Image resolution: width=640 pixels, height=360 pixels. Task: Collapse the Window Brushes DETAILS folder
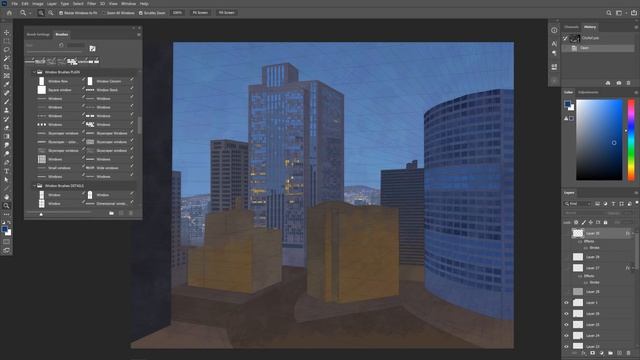(x=34, y=186)
